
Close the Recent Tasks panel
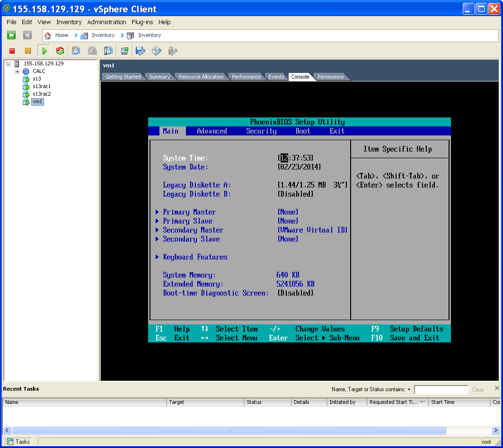point(497,388)
